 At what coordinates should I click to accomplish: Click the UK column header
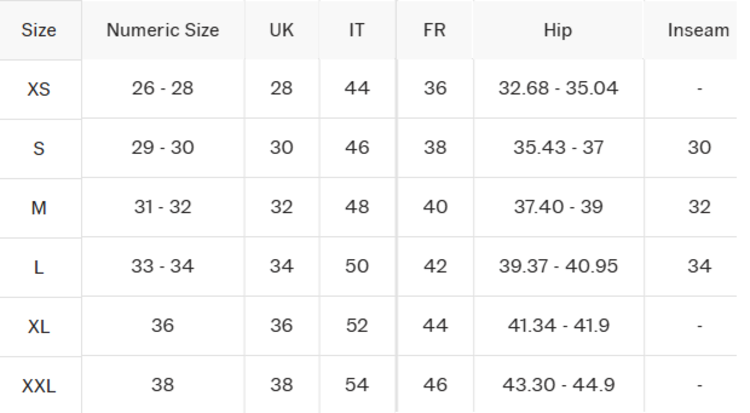(x=282, y=30)
